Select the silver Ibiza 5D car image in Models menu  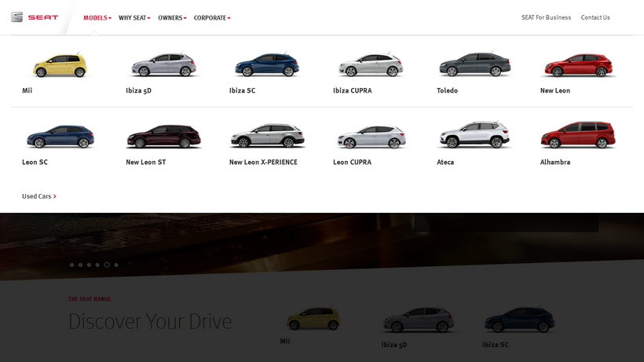coord(163,65)
